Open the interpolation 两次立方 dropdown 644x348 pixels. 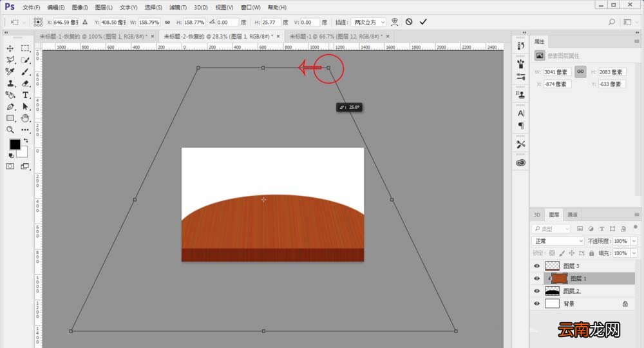[x=368, y=22]
